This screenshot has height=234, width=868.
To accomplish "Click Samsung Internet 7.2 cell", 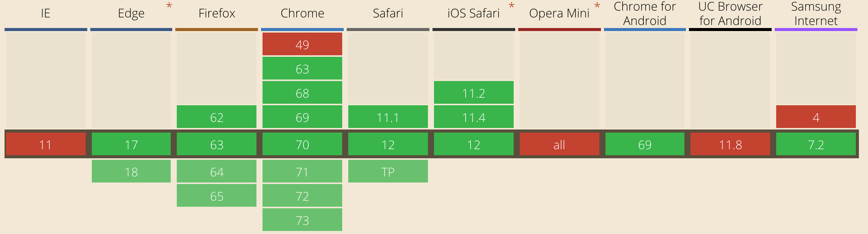I will (x=816, y=144).
